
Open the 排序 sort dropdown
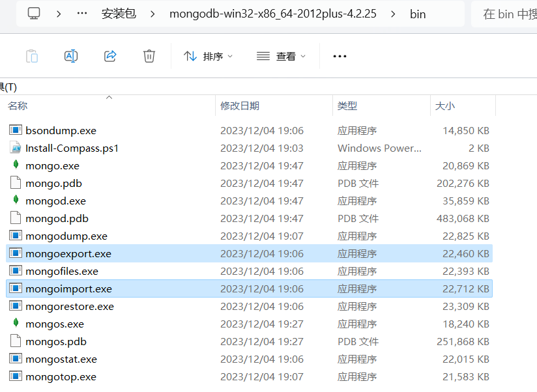[208, 56]
